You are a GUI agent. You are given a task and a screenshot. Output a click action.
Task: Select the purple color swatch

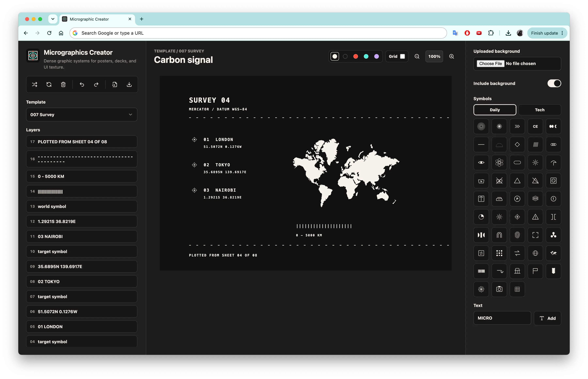[376, 56]
